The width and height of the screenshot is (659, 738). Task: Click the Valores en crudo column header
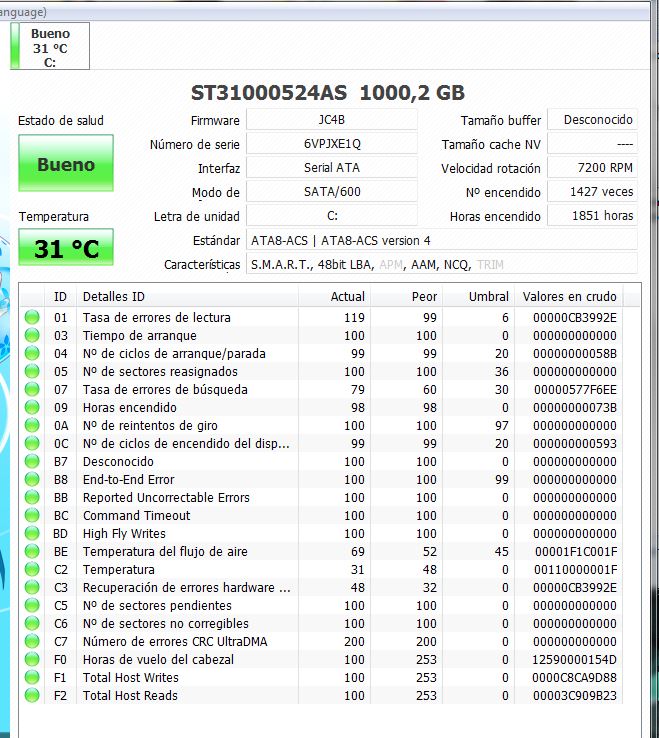tap(569, 297)
